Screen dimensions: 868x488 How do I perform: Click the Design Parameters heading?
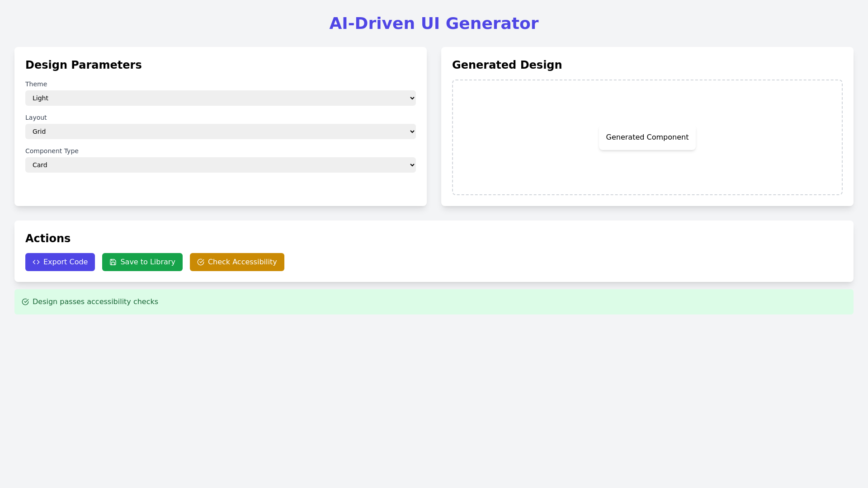[84, 65]
